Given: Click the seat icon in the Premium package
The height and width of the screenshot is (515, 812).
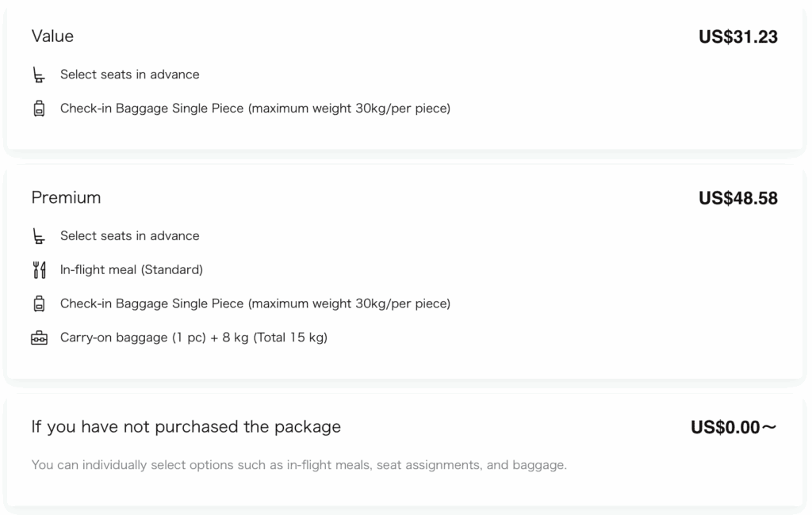Looking at the screenshot, I should tap(39, 236).
